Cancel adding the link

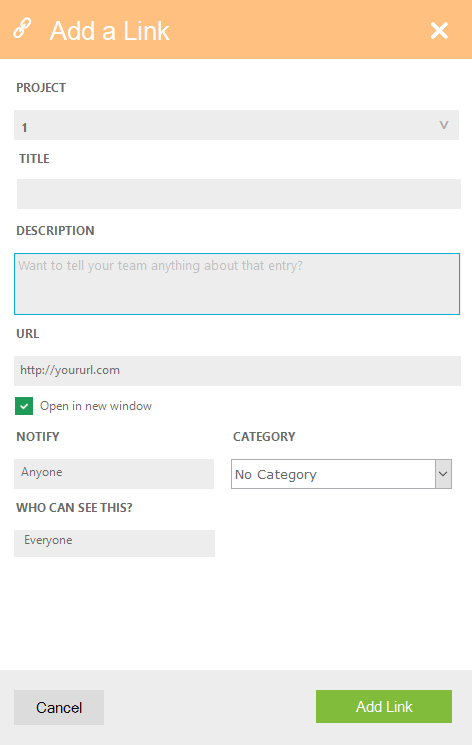tap(59, 707)
